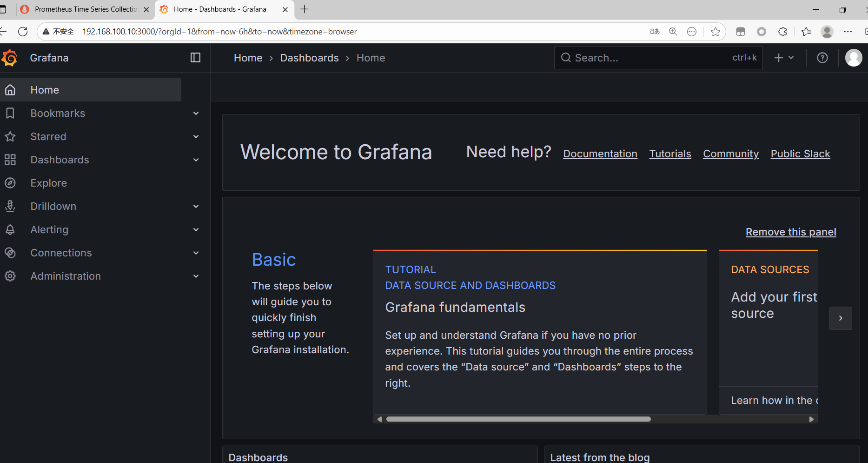Image resolution: width=868 pixels, height=463 pixels.
Task: Expand the Starred section chevron
Action: [196, 136]
